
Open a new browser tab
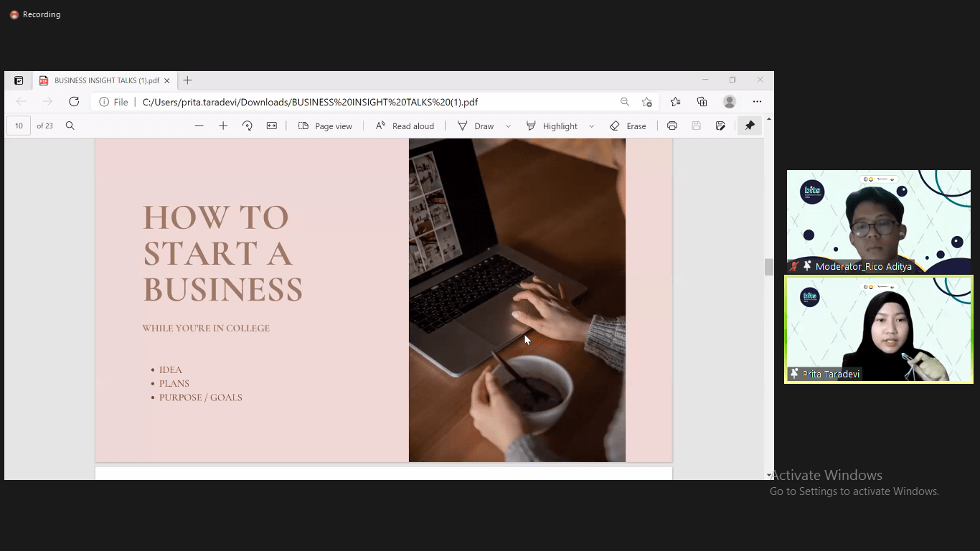click(x=187, y=80)
